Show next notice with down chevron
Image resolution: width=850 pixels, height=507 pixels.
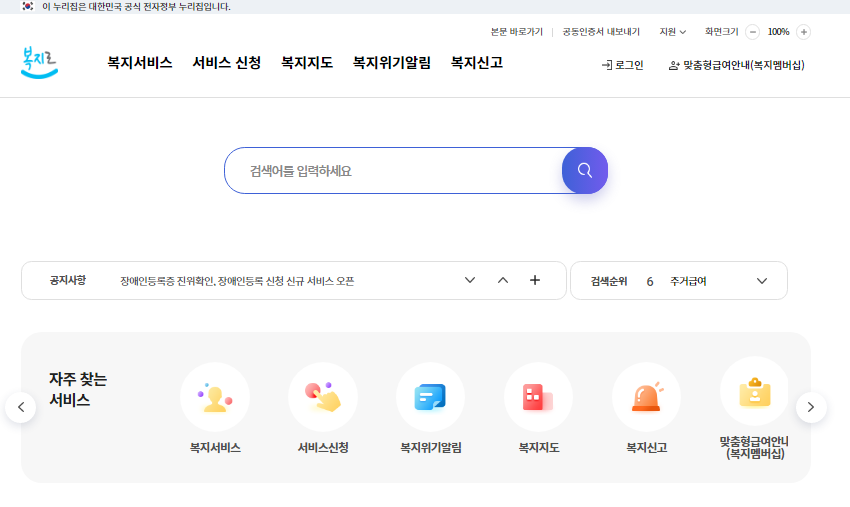[x=470, y=280]
